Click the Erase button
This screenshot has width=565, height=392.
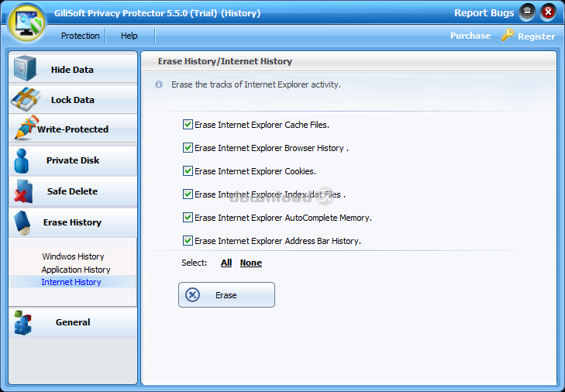coord(226,294)
